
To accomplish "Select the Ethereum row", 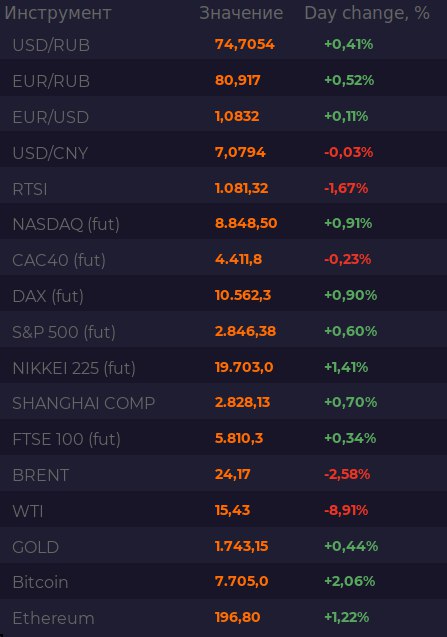I will (x=224, y=618).
